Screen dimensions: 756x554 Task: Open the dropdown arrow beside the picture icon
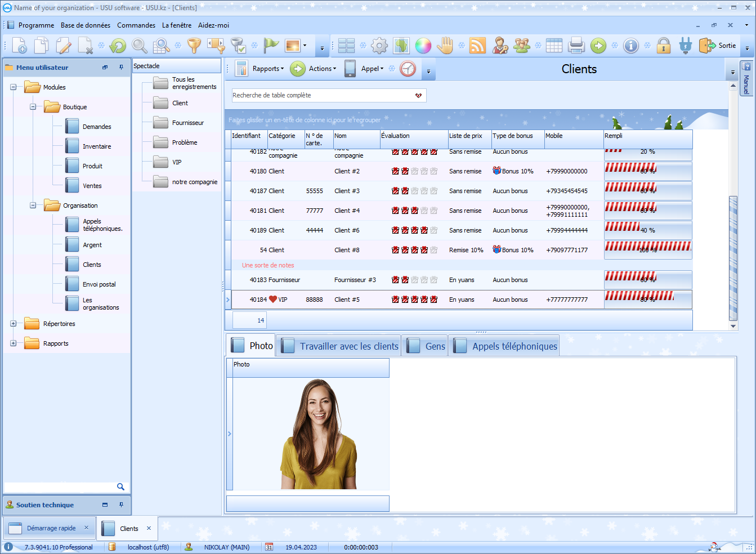click(305, 46)
